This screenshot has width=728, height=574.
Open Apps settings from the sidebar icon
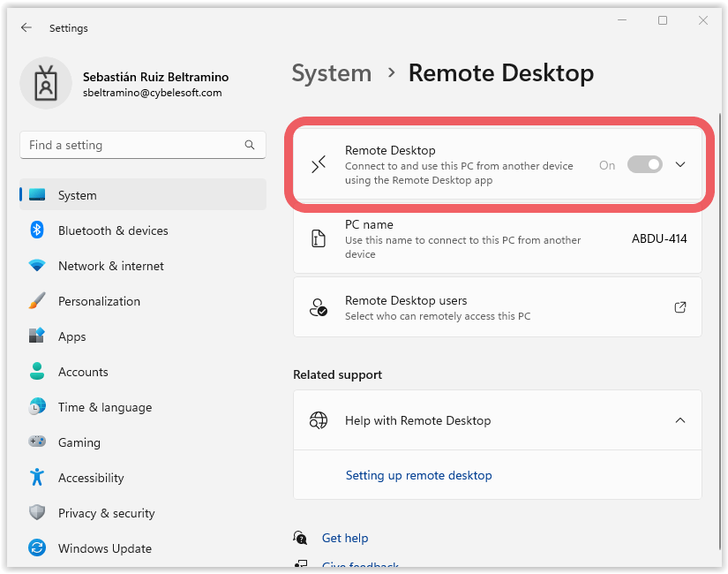click(x=37, y=336)
